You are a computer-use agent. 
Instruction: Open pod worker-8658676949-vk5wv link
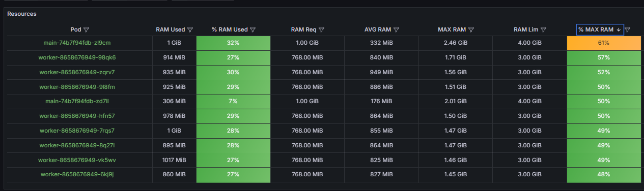[x=77, y=160]
